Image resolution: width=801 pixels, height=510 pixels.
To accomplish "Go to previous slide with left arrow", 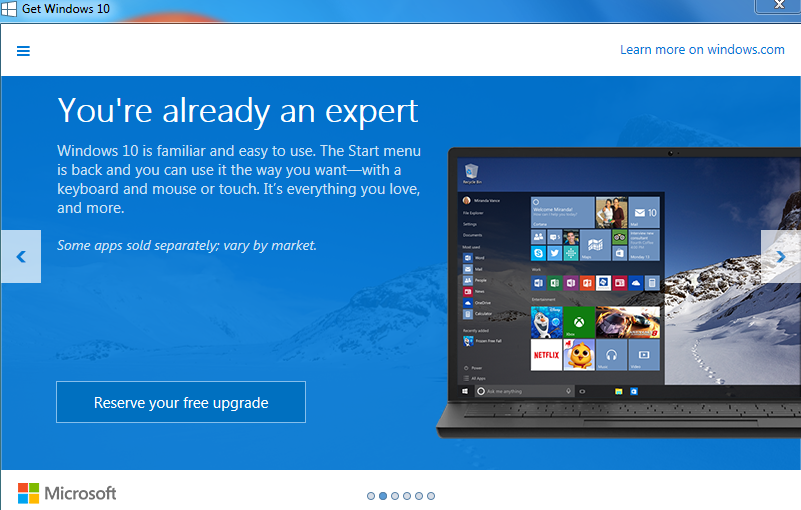I will pos(21,257).
